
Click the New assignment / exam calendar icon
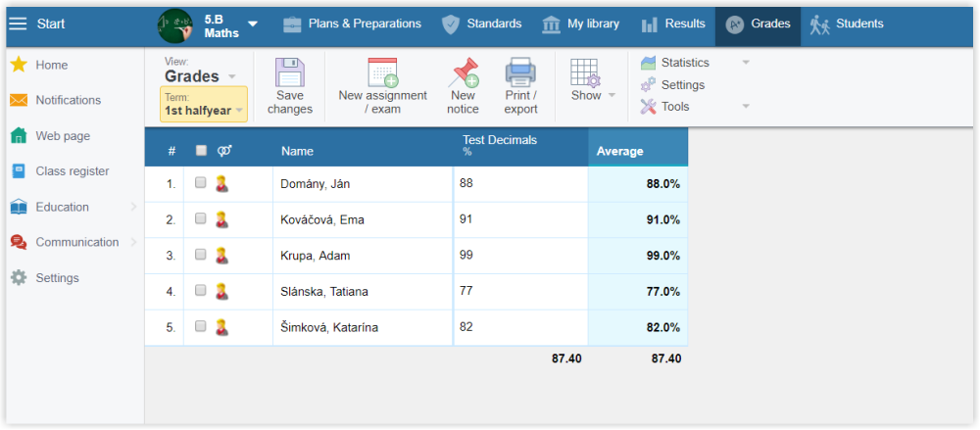click(382, 73)
